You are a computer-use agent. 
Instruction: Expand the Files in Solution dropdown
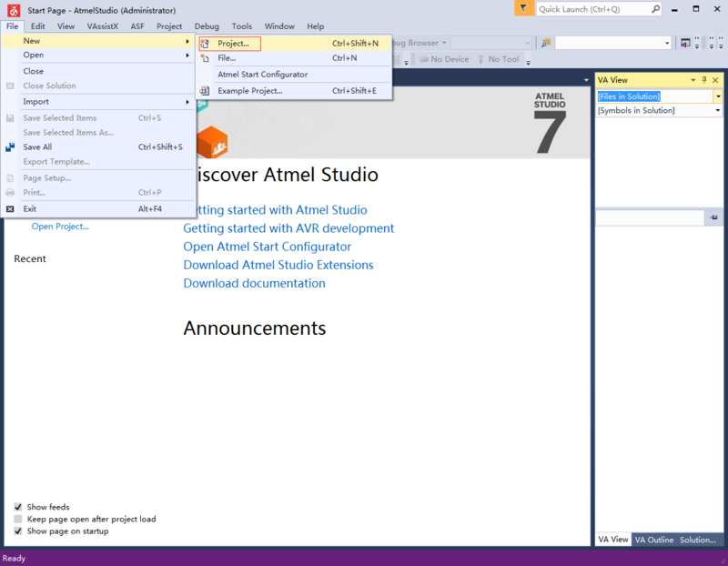click(x=718, y=96)
